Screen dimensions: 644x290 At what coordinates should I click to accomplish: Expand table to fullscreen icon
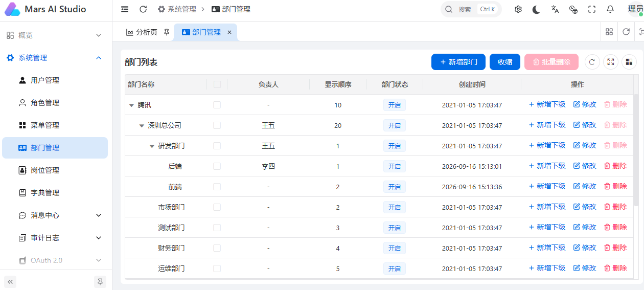coord(611,62)
